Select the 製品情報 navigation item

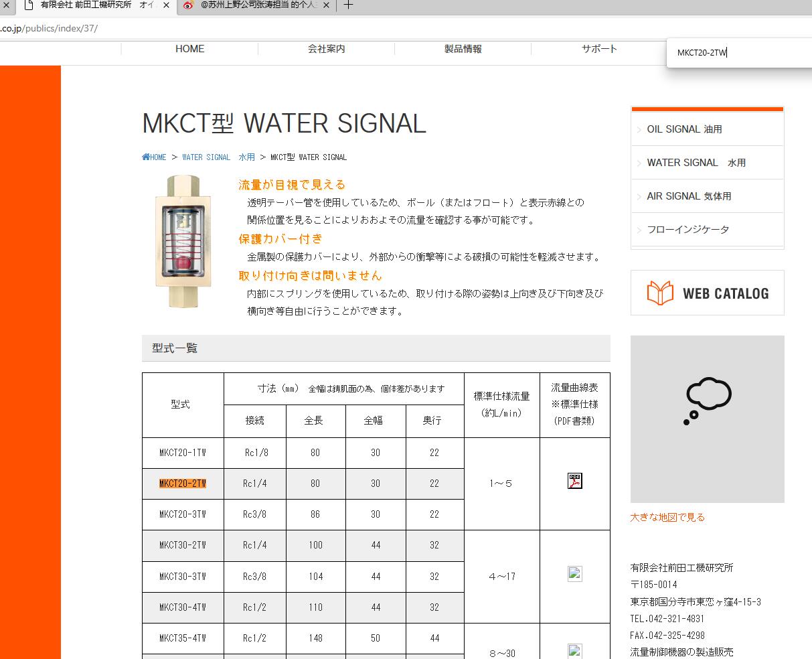[x=463, y=49]
